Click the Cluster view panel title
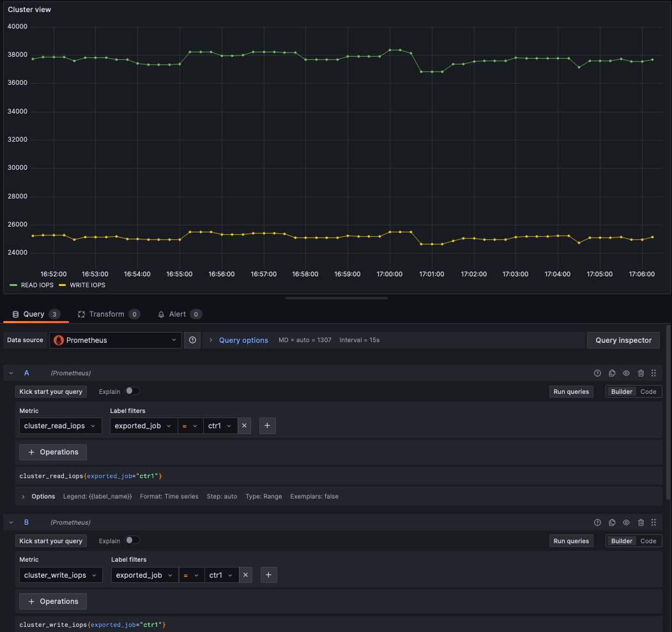The image size is (672, 632). (29, 10)
